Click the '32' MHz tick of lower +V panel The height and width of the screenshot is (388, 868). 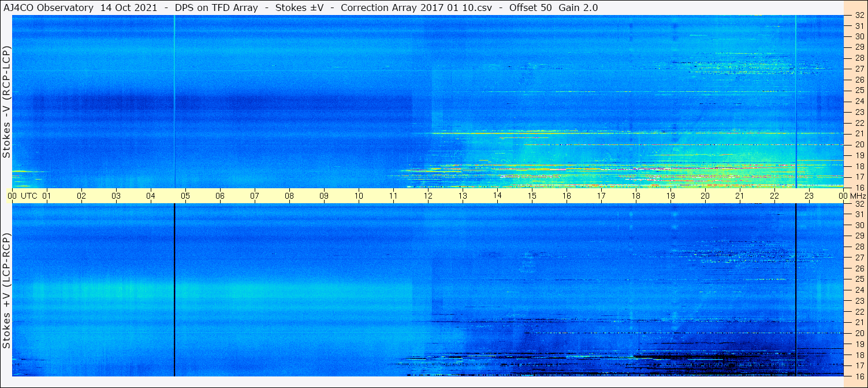pyautogui.click(x=859, y=204)
